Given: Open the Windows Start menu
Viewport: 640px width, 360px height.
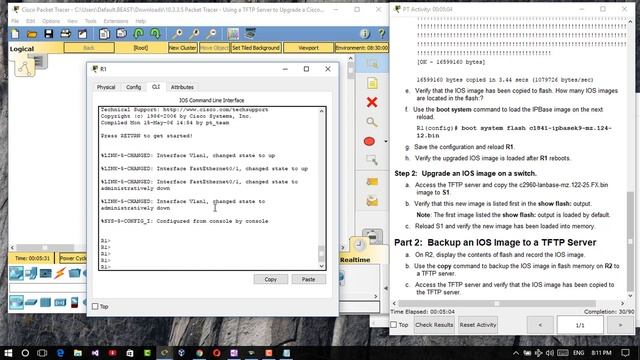Looking at the screenshot, I should [8, 353].
